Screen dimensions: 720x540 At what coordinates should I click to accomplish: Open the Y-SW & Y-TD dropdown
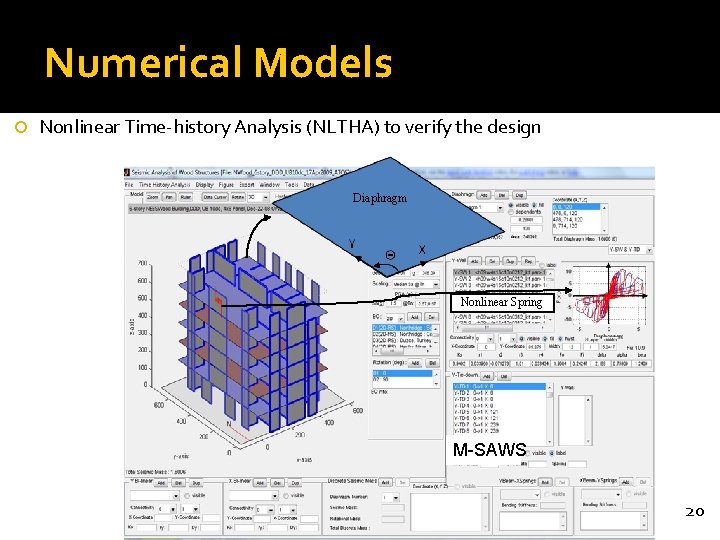coord(630,250)
